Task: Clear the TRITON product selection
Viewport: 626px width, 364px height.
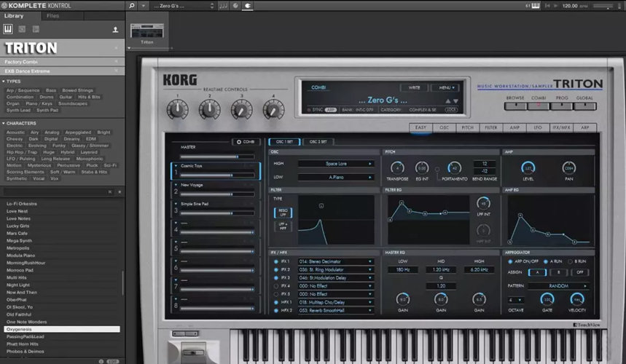Action: click(x=116, y=48)
